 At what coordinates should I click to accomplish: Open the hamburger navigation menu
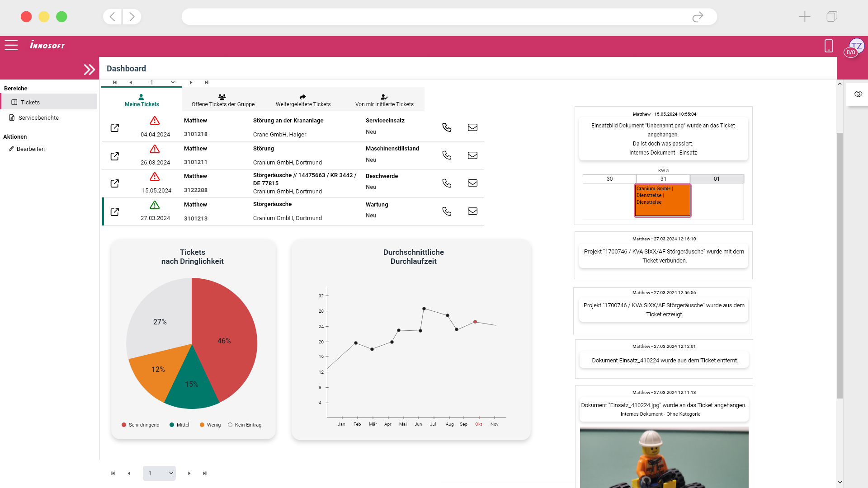[11, 45]
